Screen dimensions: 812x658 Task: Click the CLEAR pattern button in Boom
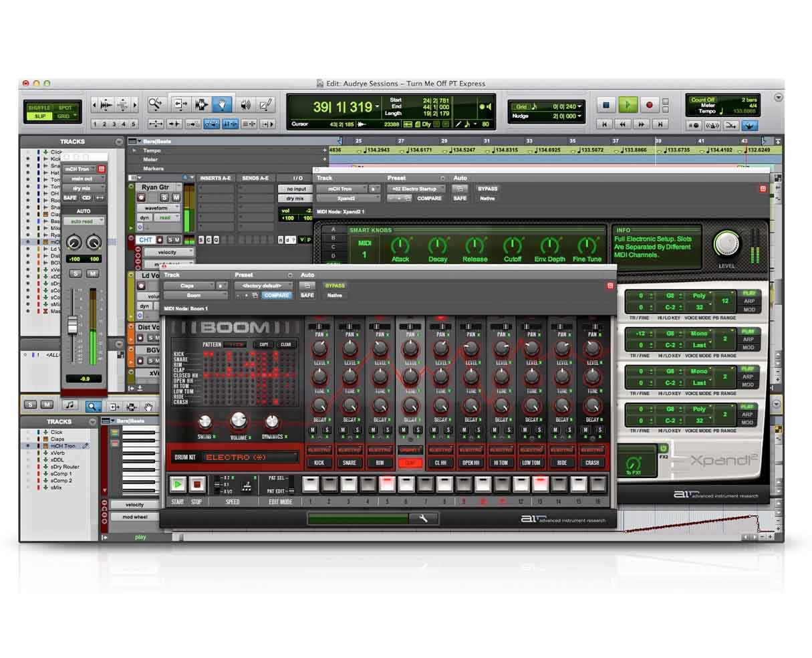[286, 344]
